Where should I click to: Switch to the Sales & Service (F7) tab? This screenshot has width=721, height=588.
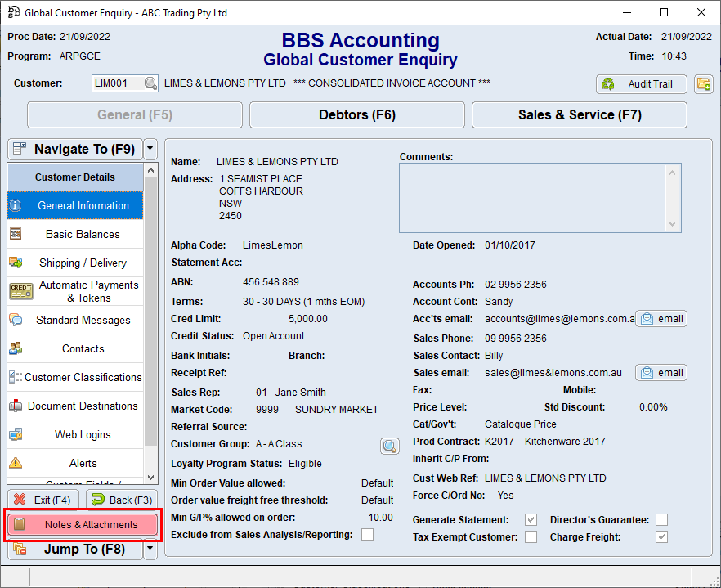tap(579, 114)
